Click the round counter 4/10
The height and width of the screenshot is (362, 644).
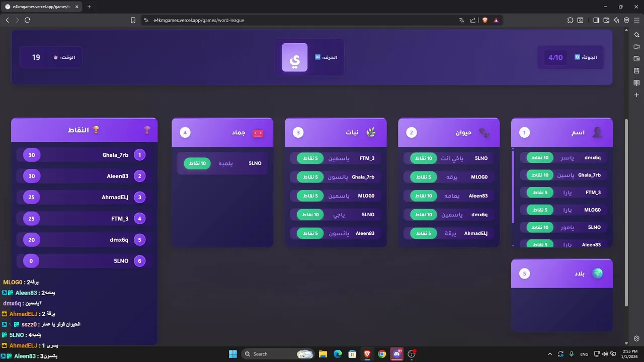point(555,57)
